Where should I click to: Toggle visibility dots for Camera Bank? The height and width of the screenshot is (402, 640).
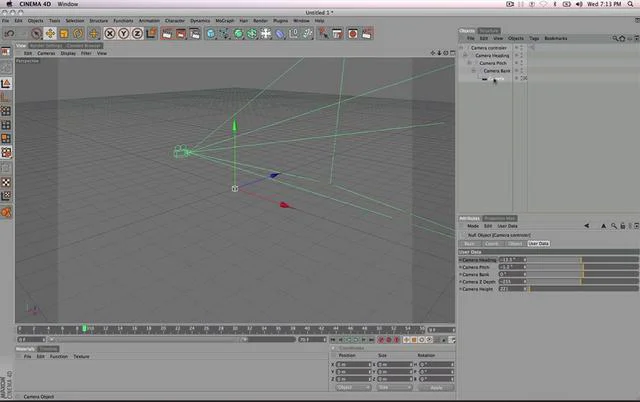[521, 71]
